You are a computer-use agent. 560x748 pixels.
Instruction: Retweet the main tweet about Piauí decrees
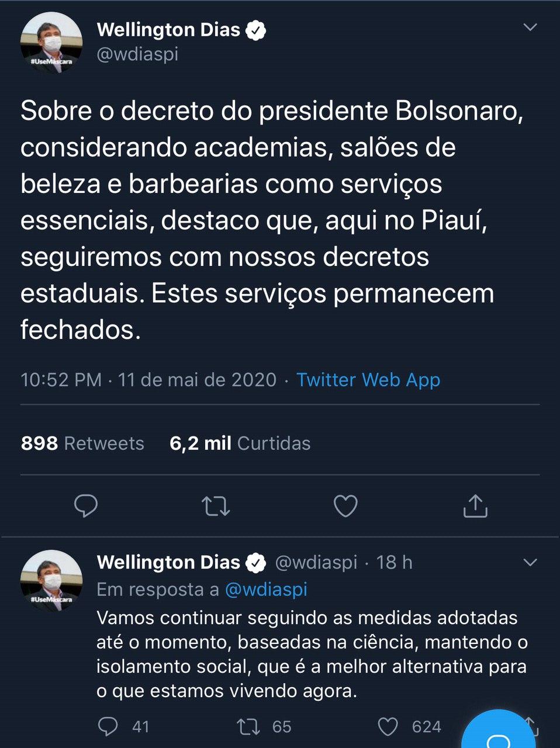216,506
